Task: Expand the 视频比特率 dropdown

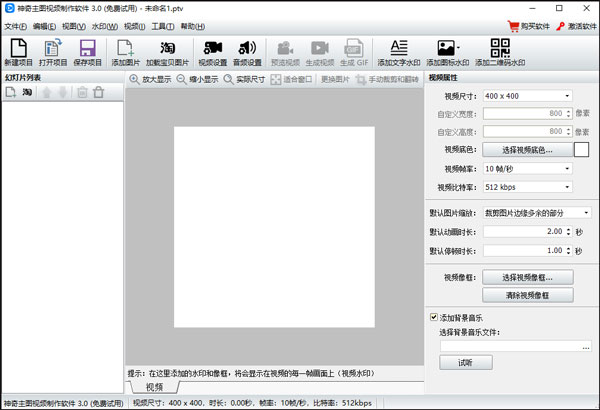Action: tap(567, 187)
